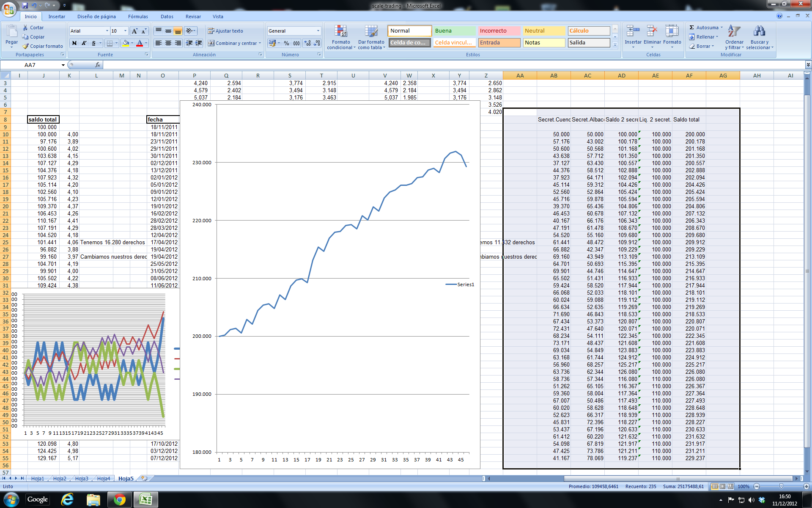Expand the General number format dropdown
The width and height of the screenshot is (812, 508).
click(x=318, y=31)
